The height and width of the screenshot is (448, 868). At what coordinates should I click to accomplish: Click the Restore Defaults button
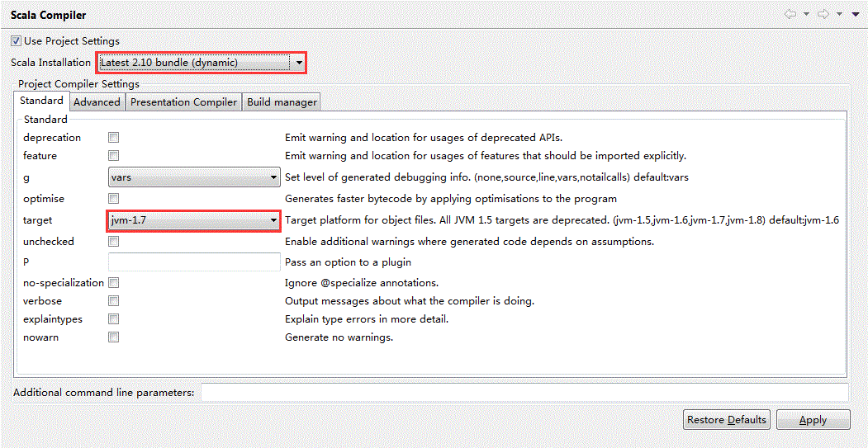tap(727, 420)
